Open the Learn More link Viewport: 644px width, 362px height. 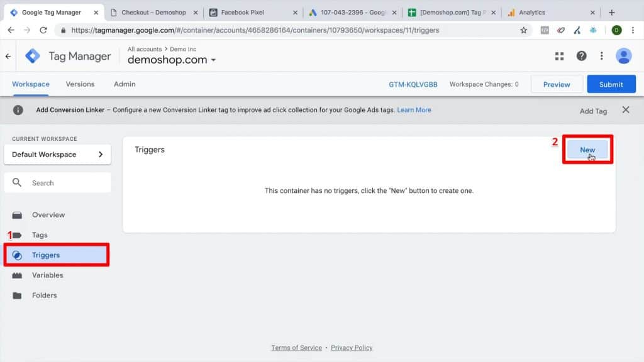[414, 110]
